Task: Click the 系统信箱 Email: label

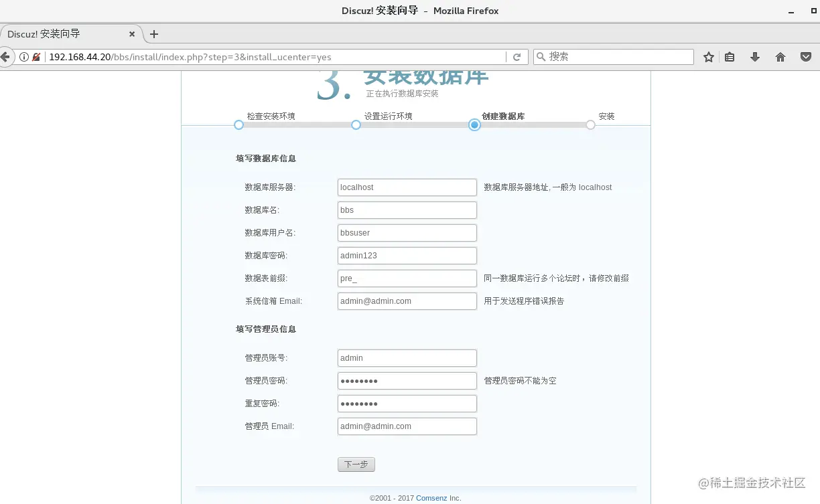Action: tap(273, 301)
